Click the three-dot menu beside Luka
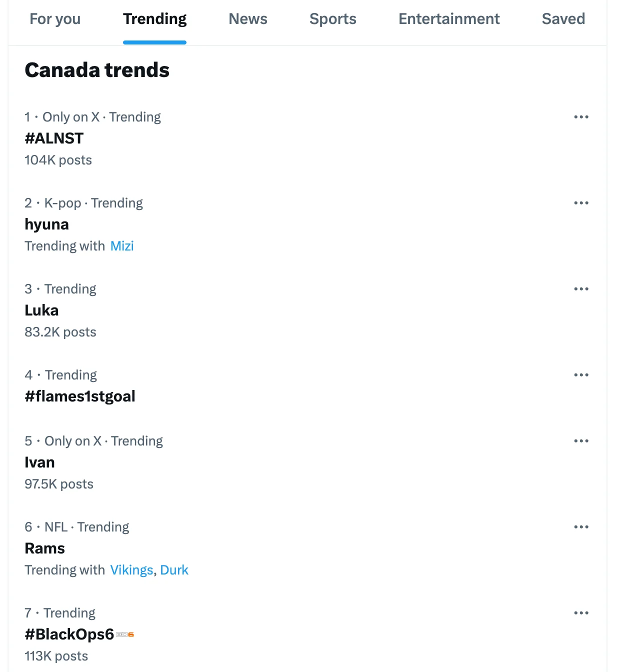 (581, 289)
